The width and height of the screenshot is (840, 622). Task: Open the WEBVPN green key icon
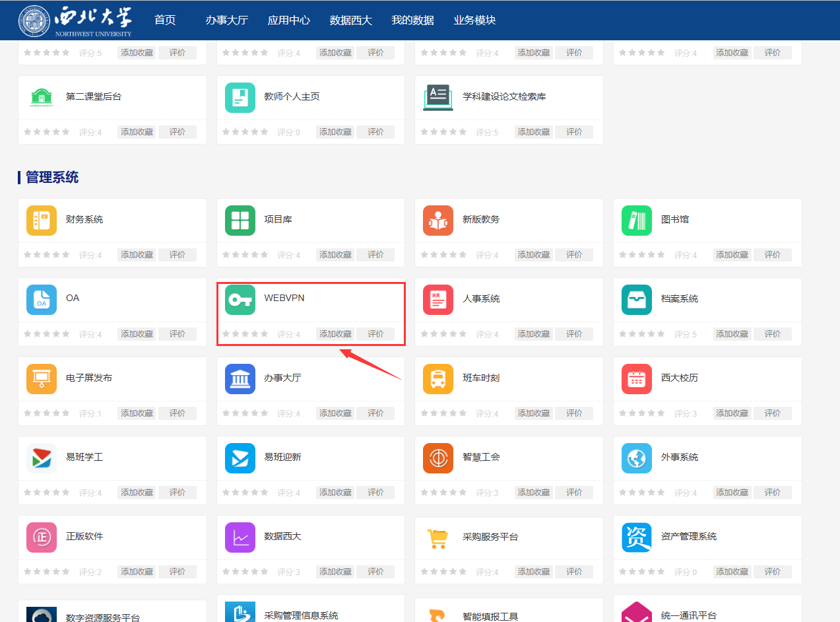point(240,300)
